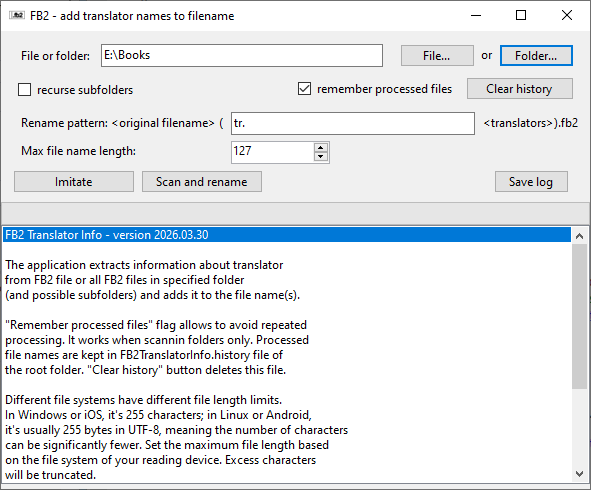Select the 'FB2 Translator Info - version 2026.03.30' row
The height and width of the screenshot is (490, 591).
pos(287,235)
